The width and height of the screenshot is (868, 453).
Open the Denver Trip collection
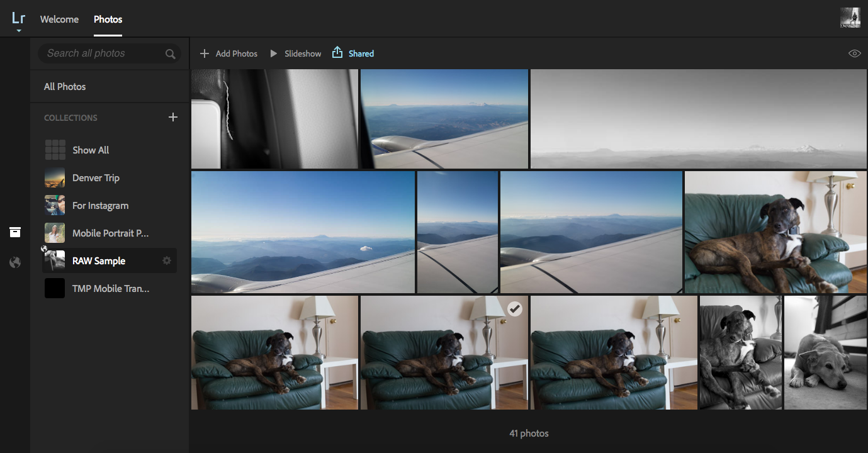96,178
